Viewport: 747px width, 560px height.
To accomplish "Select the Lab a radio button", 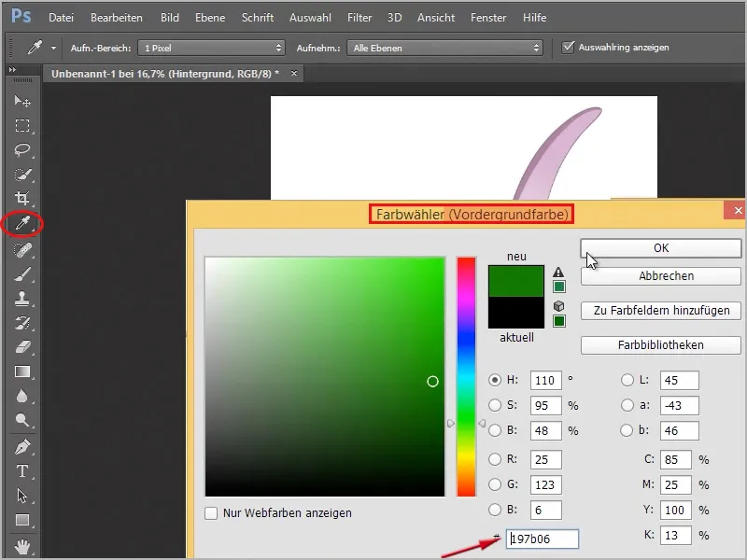I will [x=627, y=405].
